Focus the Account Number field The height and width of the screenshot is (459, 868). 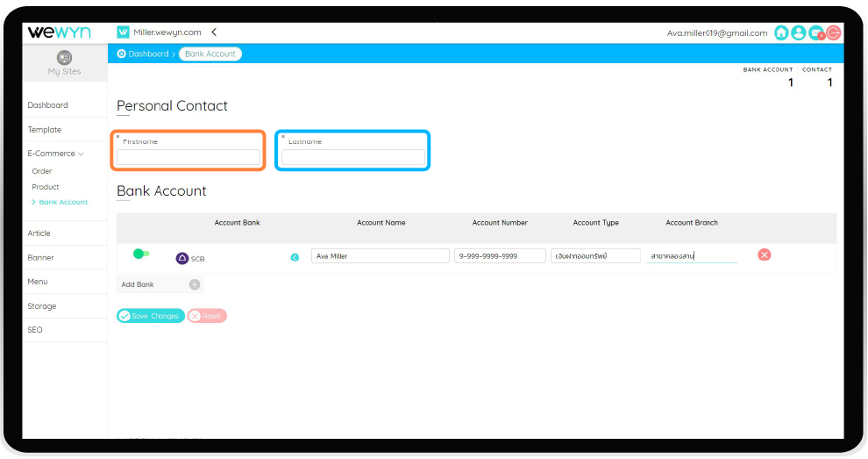click(x=500, y=256)
